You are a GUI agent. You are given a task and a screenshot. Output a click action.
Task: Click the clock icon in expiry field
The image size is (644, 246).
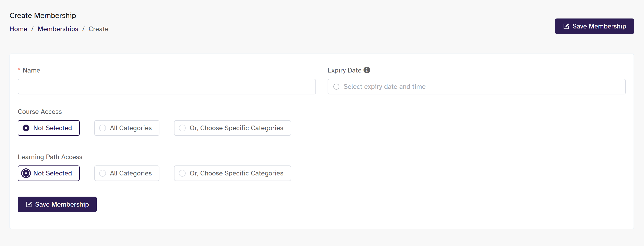coord(336,87)
